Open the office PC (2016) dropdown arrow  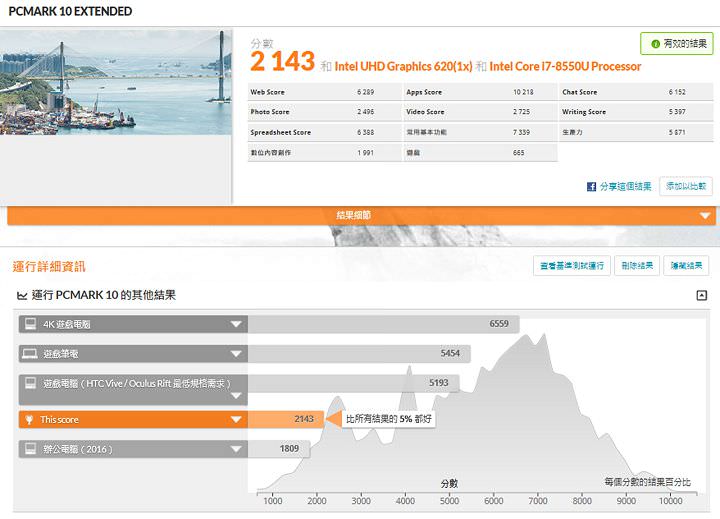click(236, 450)
